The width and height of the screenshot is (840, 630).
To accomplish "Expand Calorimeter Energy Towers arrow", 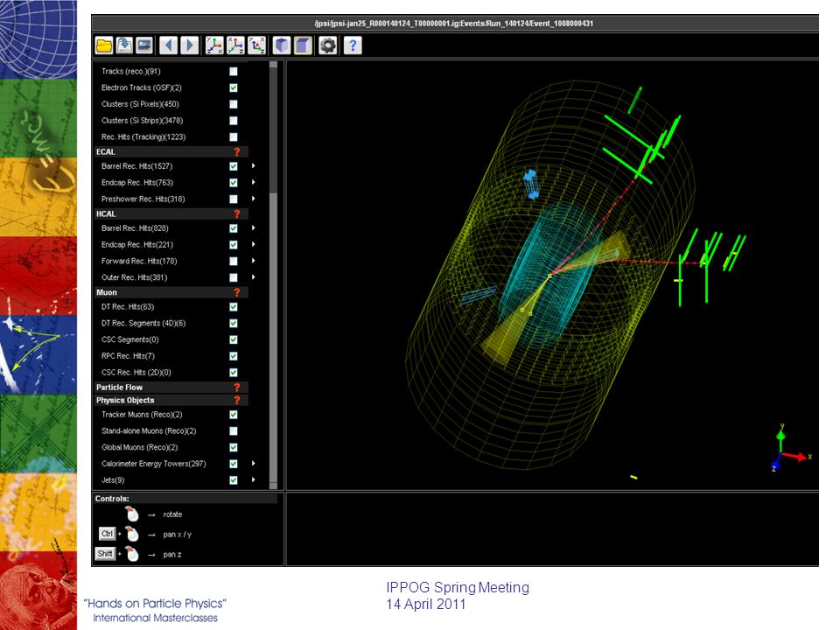I will pyautogui.click(x=254, y=464).
